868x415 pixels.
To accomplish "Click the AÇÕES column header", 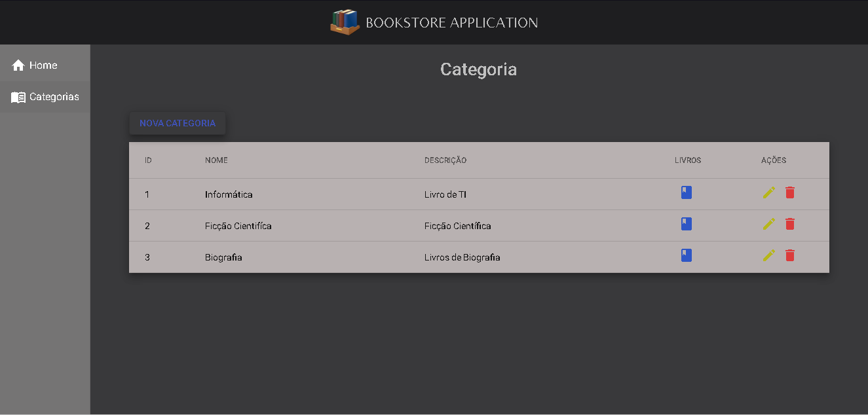I will click(x=774, y=160).
